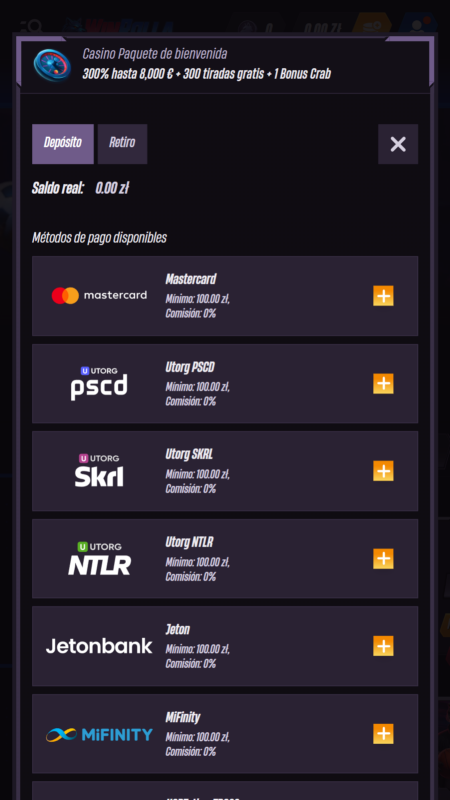This screenshot has height=800, width=450.
Task: Click the mastercard logo
Action: click(99, 295)
